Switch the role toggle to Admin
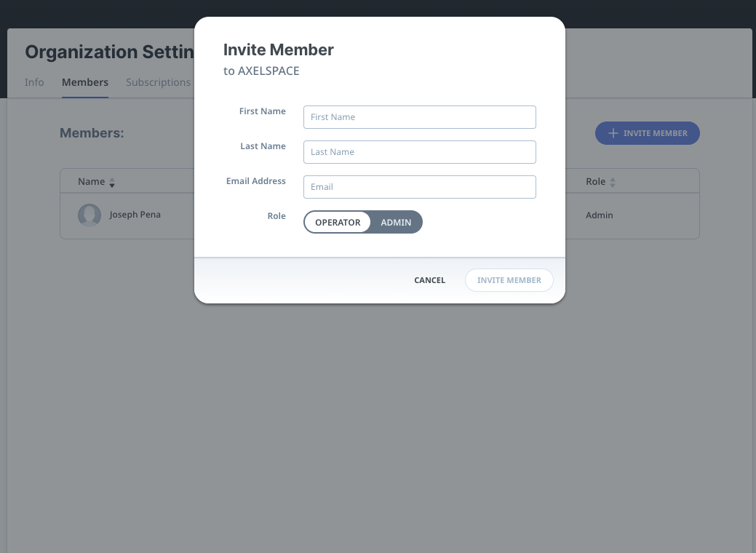This screenshot has height=553, width=756. (396, 222)
